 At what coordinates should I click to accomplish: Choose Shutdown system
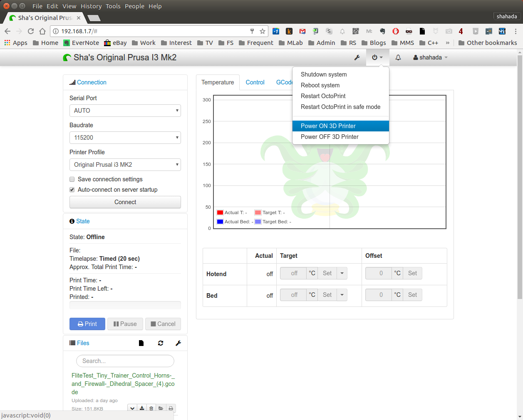341,74
